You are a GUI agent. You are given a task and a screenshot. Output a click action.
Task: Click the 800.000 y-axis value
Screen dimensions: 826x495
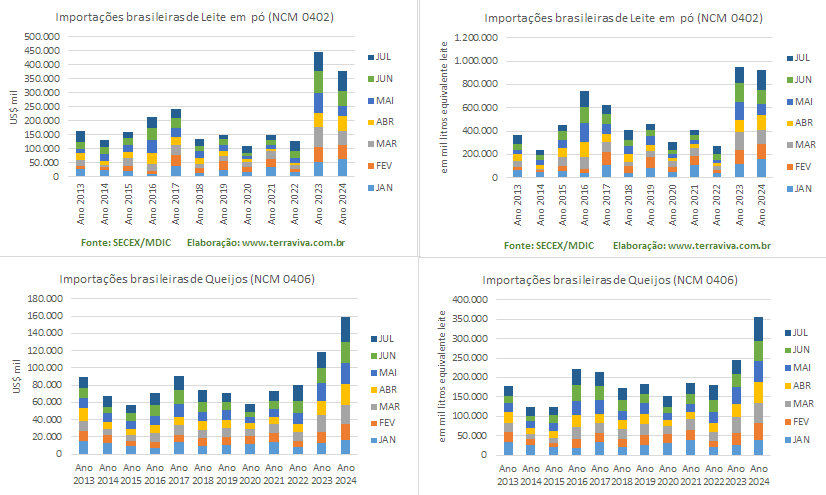tap(480, 84)
